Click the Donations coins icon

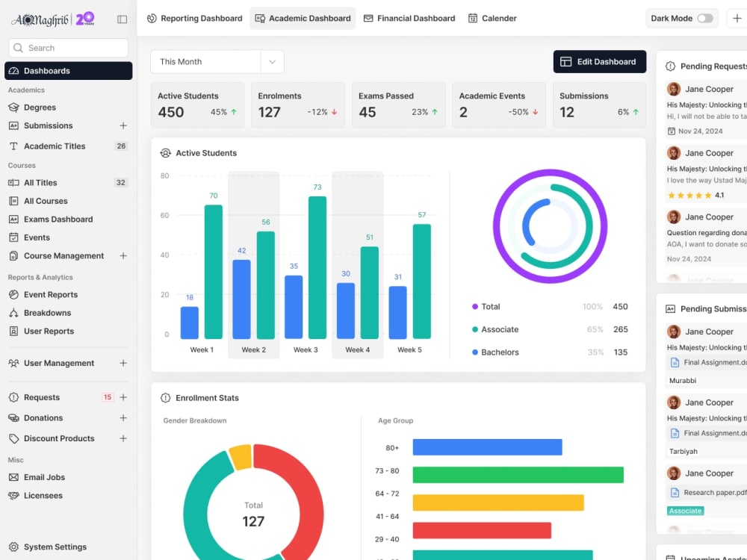click(13, 417)
